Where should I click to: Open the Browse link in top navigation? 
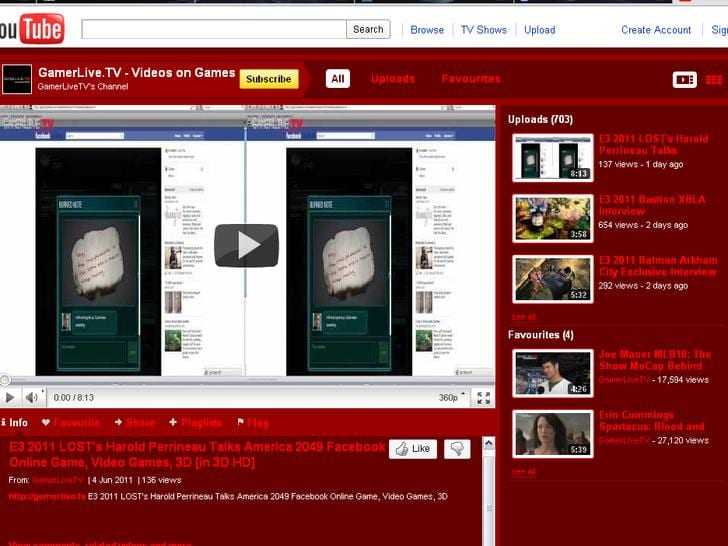click(427, 30)
